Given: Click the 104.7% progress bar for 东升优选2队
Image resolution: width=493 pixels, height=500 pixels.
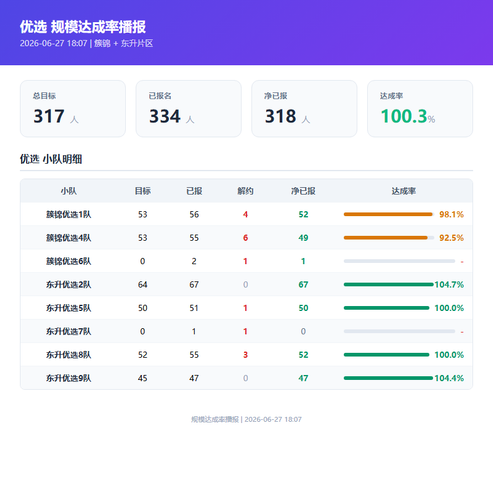Looking at the screenshot, I should (x=389, y=284).
